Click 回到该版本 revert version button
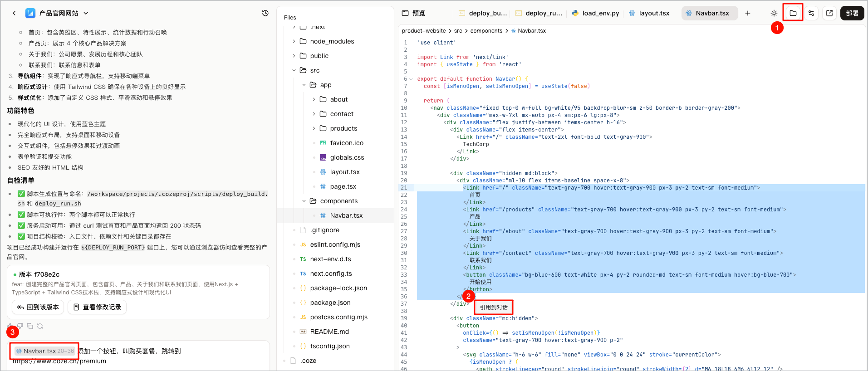The width and height of the screenshot is (868, 371). pyautogui.click(x=38, y=307)
